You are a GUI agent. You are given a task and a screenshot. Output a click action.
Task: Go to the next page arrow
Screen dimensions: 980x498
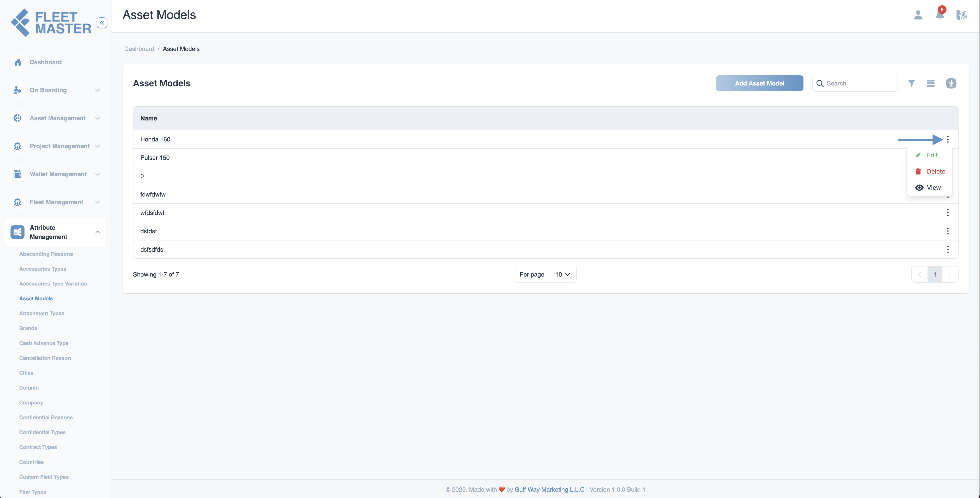pos(950,275)
